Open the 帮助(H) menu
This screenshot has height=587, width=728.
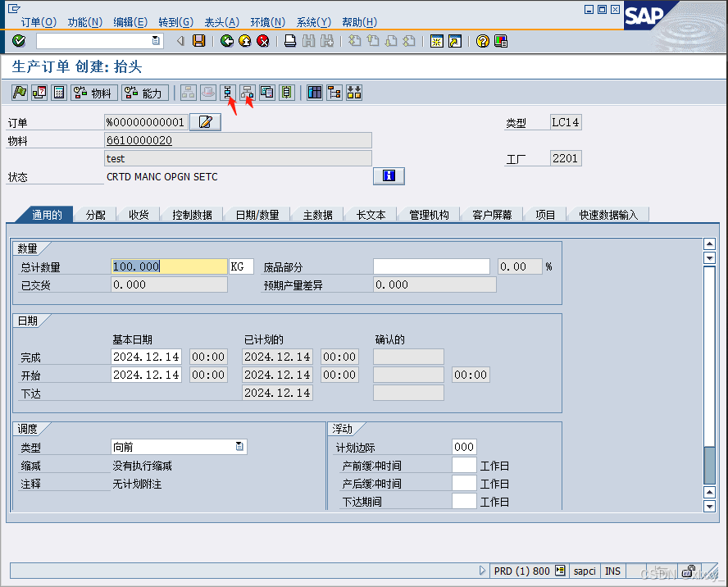359,22
